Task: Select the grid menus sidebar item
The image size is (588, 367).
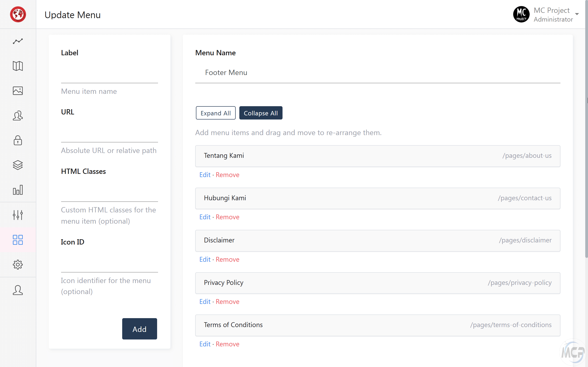Action: [x=18, y=240]
